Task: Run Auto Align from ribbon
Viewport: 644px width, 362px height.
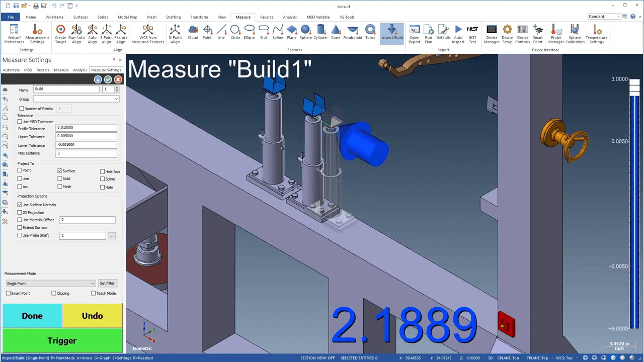Action: pyautogui.click(x=76, y=34)
